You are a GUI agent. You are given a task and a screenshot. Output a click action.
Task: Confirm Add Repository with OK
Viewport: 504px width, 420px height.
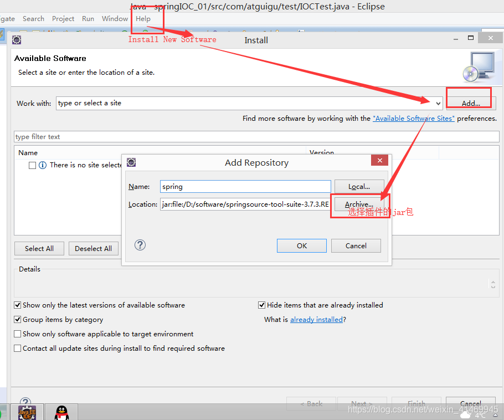(301, 245)
